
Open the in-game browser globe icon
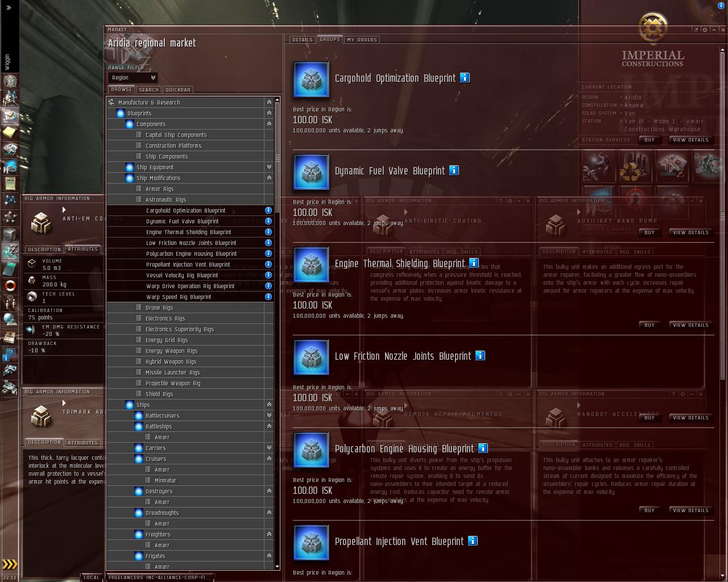coord(10,319)
